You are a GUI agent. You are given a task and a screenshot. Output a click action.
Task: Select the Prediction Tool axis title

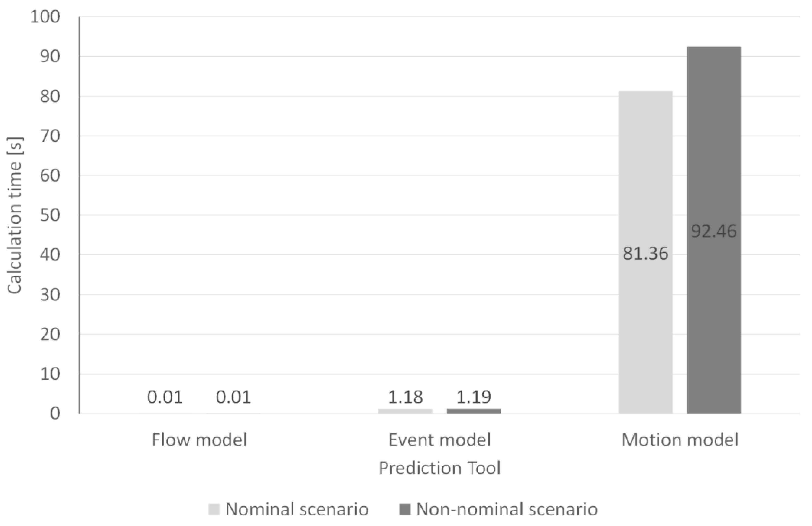[439, 468]
